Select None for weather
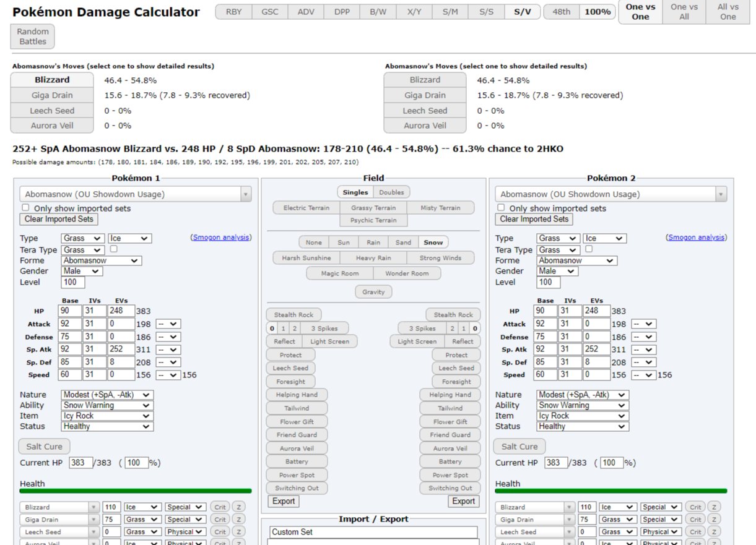This screenshot has width=756, height=545. point(314,242)
